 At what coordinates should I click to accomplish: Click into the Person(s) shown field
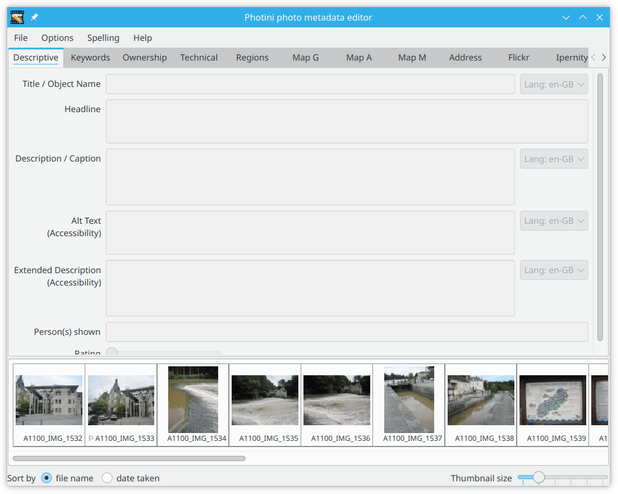point(347,332)
